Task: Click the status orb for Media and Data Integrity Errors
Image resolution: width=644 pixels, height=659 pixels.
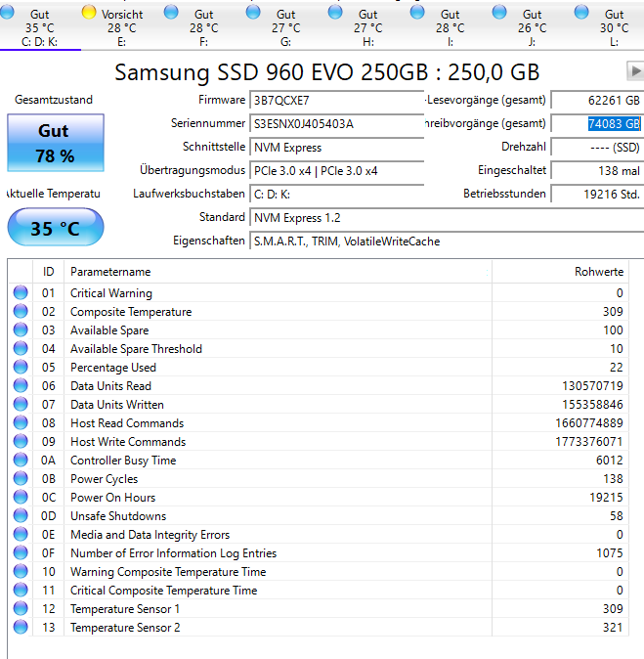Action: (x=21, y=534)
